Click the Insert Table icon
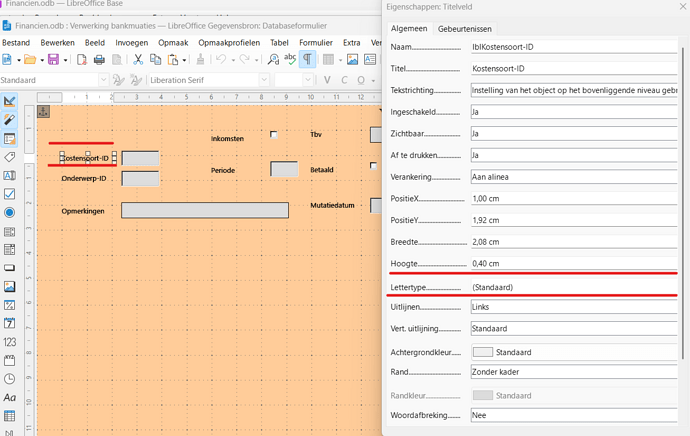 [328, 59]
